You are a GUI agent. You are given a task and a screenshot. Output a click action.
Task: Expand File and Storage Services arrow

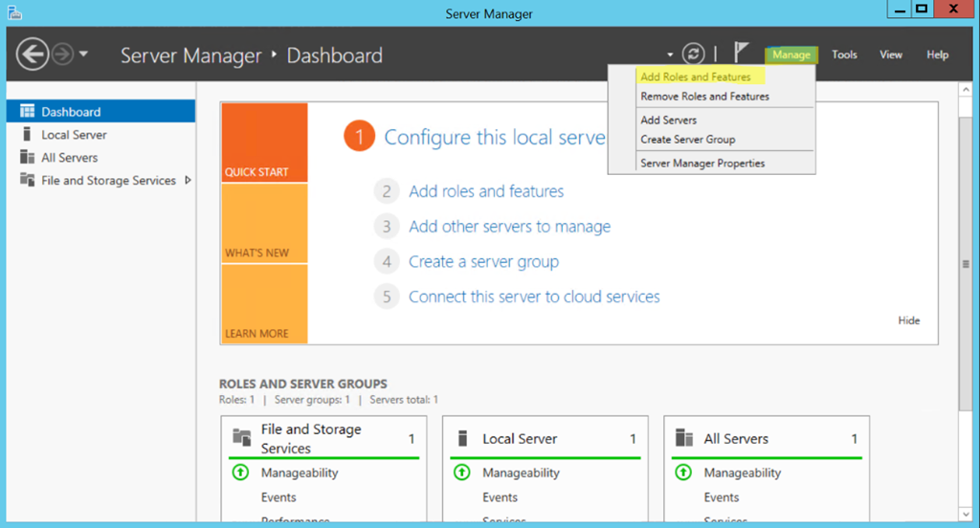click(188, 181)
